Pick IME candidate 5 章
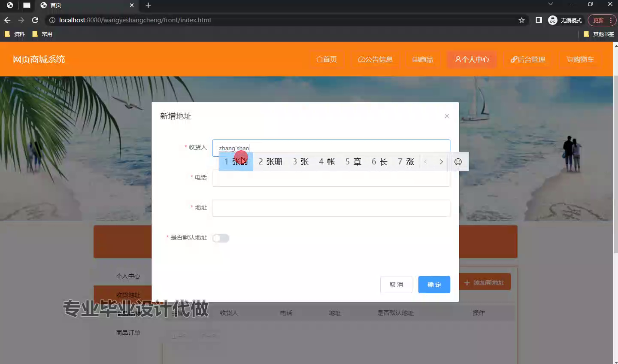Image resolution: width=618 pixels, height=364 pixels. (353, 162)
